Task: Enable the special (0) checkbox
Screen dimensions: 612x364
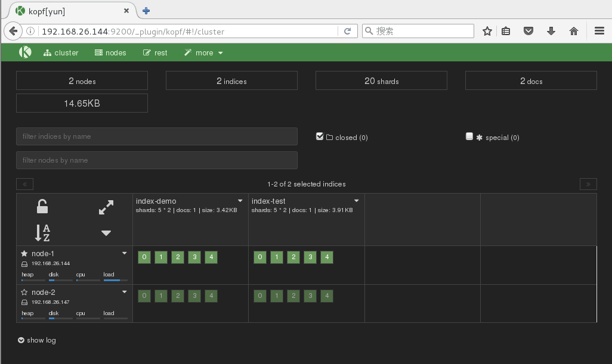Action: 469,136
